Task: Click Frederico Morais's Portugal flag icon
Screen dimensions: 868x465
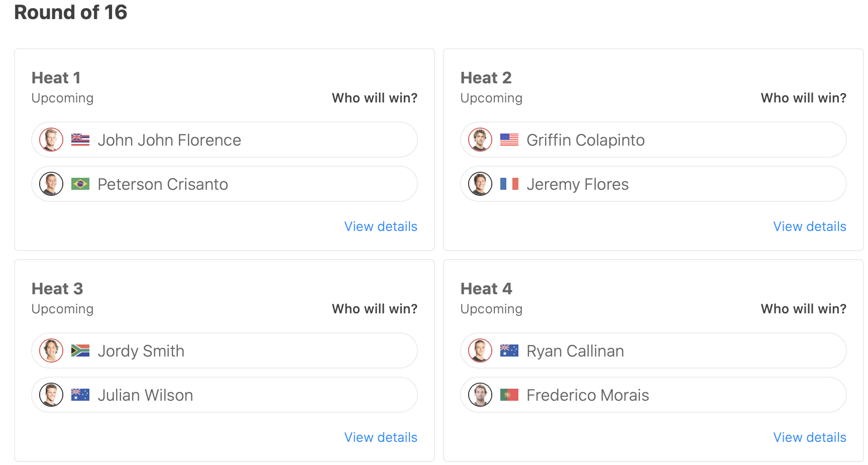Action: click(x=509, y=395)
